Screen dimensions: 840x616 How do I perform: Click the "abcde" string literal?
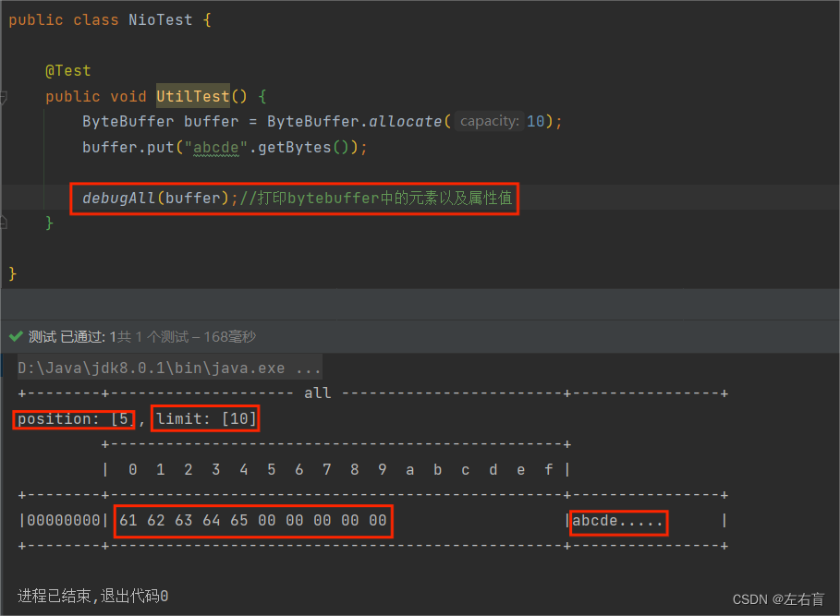coord(216,147)
